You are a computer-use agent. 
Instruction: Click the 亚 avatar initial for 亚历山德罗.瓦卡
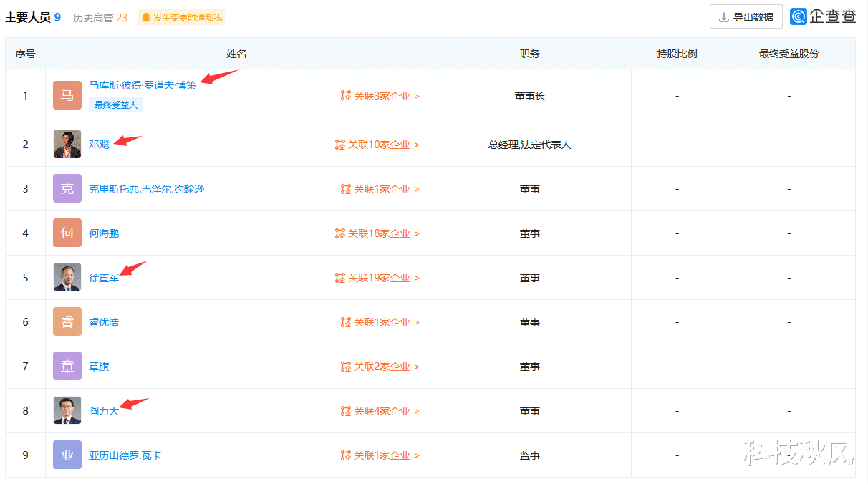tap(67, 455)
